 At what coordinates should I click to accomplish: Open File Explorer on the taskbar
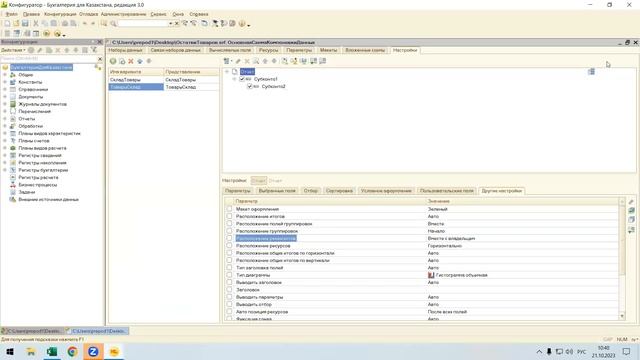coord(31,351)
